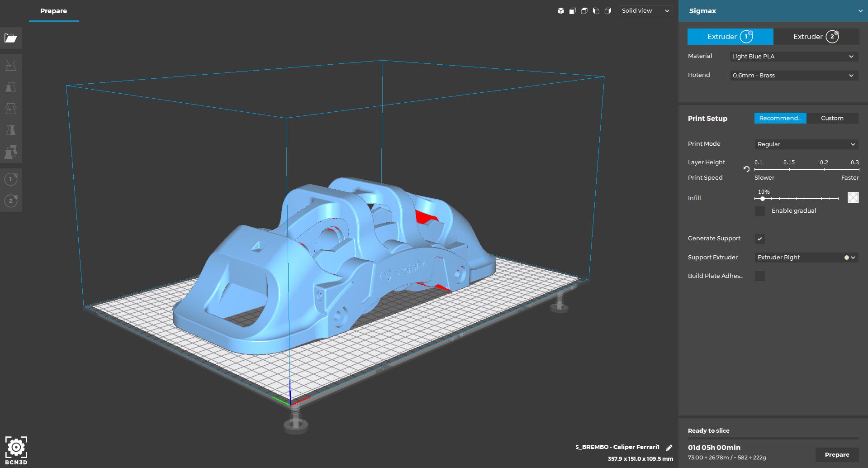Select the Recommended print setup mode

click(x=780, y=118)
